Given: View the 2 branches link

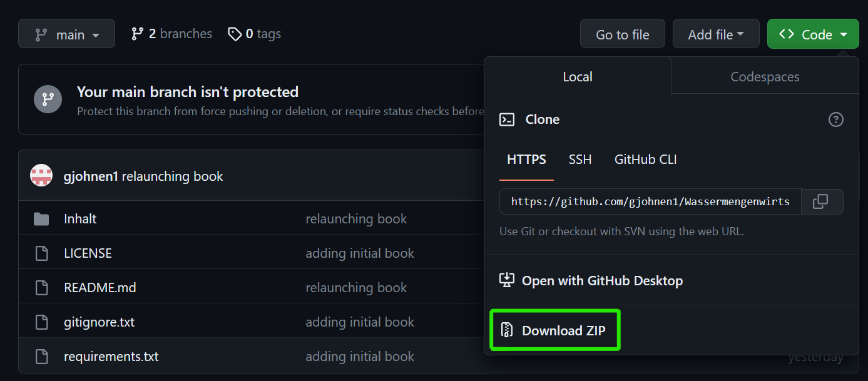Looking at the screenshot, I should tap(171, 34).
